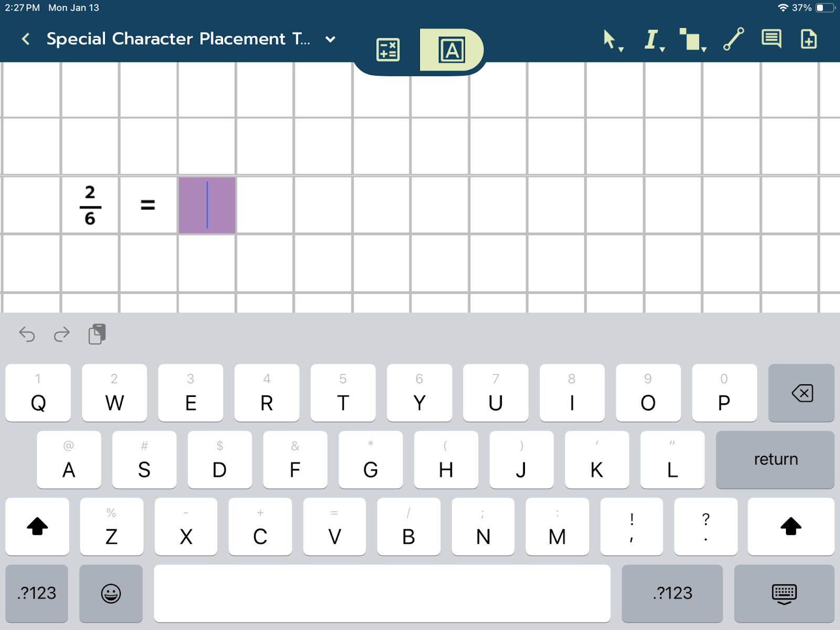Tap the undo arrow above keyboard
The image size is (840, 630).
27,334
